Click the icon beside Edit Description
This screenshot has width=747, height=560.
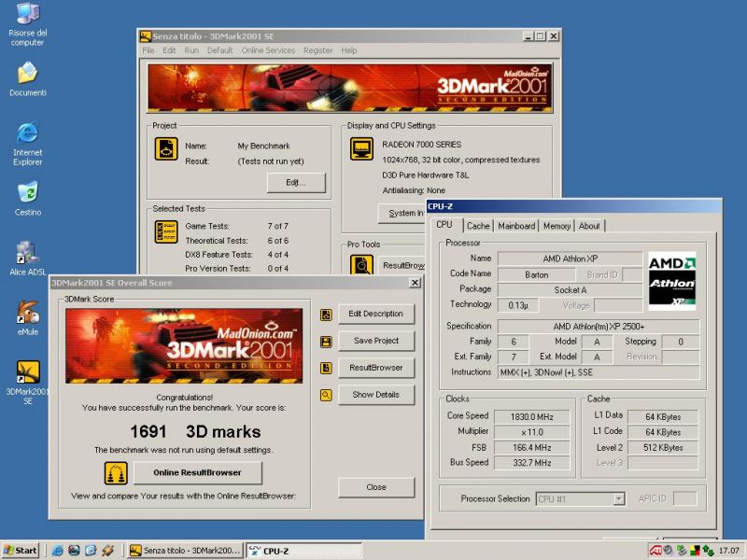pyautogui.click(x=326, y=315)
